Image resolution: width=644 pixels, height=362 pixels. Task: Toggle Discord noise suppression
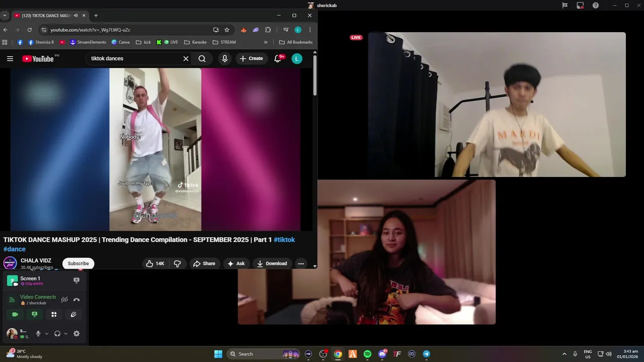click(64, 300)
